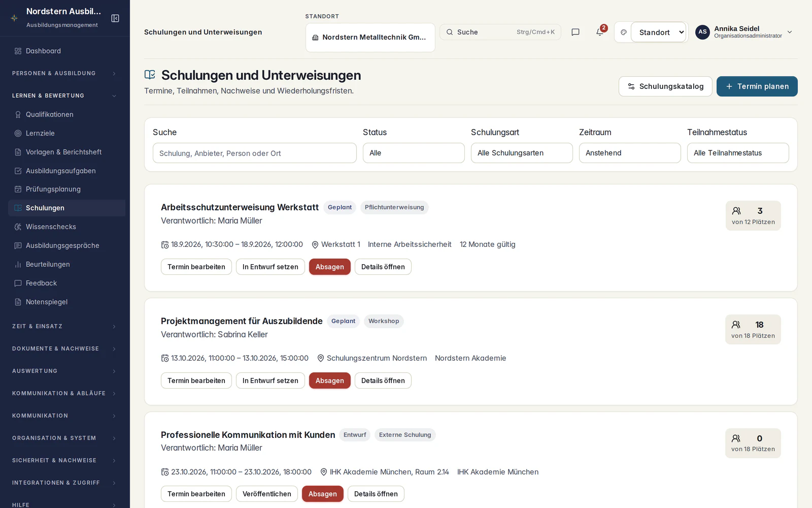The width and height of the screenshot is (812, 508).
Task: Open Schulungsart filter dropdown
Action: tap(522, 153)
